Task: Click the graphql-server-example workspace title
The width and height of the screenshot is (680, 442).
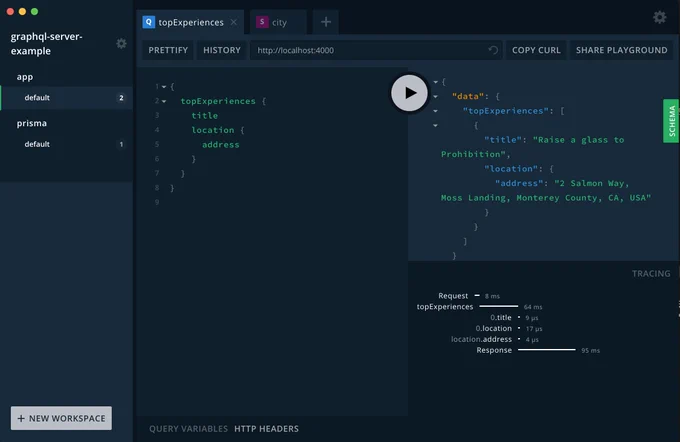Action: pos(46,43)
